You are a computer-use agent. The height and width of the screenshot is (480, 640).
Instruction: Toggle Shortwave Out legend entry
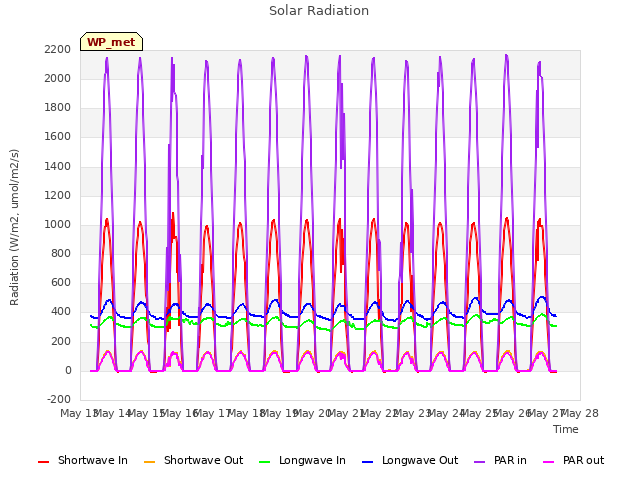[193, 460]
